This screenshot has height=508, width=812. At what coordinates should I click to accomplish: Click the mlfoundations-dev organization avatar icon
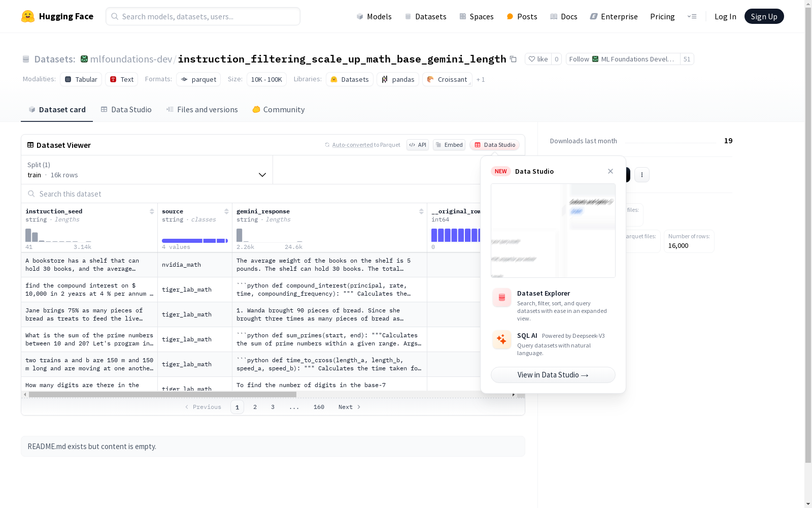tap(84, 59)
